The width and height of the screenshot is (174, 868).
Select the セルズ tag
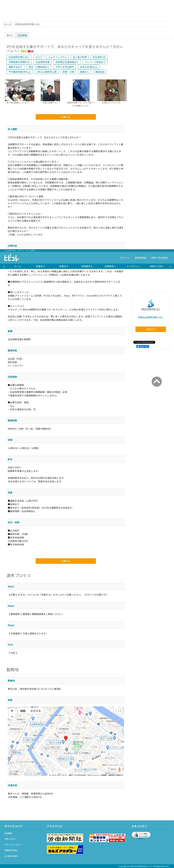click(x=39, y=57)
